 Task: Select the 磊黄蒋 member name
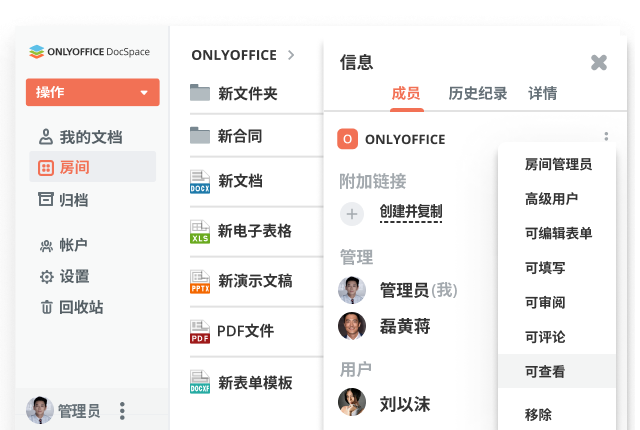(x=405, y=326)
